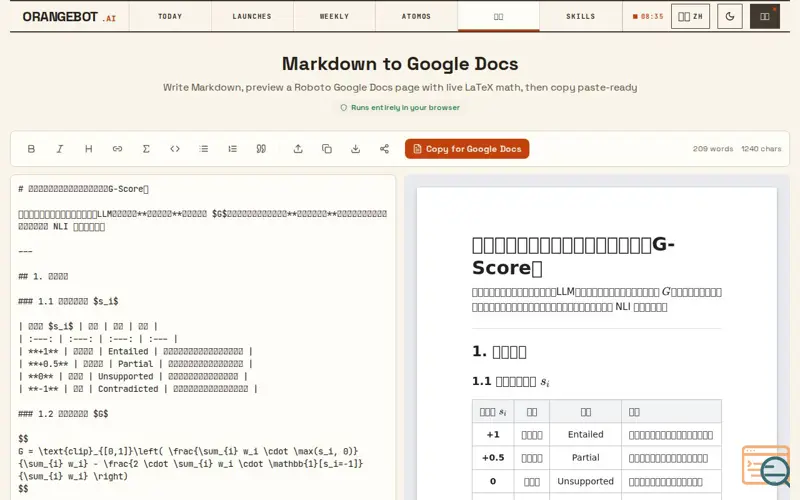Insert a bulleted list
Viewport: 800px width, 500px height.
[x=204, y=149]
